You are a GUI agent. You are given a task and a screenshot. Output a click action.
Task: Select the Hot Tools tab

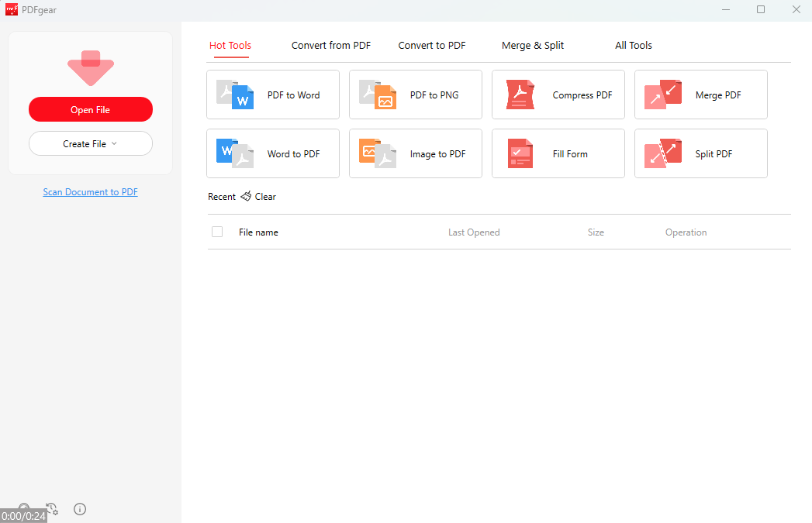230,45
